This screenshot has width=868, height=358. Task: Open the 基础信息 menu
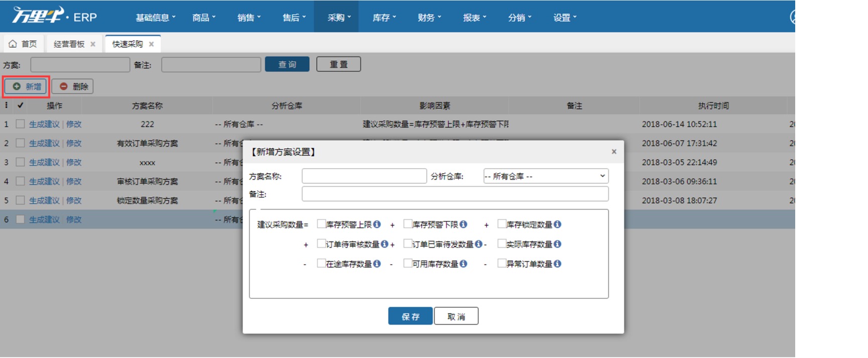click(156, 18)
